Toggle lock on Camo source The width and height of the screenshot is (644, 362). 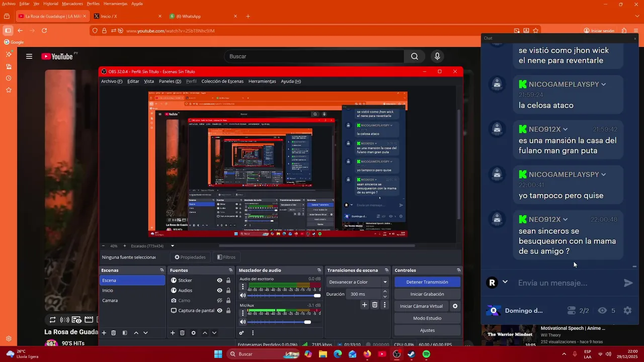[228, 301]
